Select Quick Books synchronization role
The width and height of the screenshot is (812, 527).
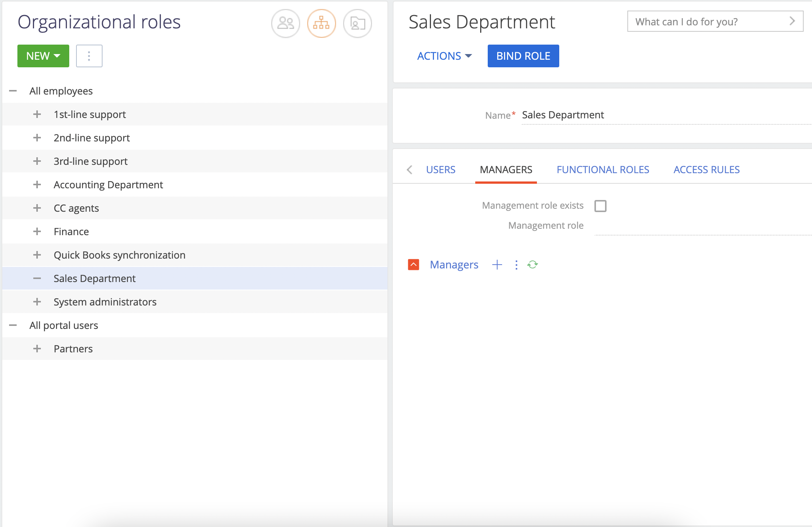coord(119,255)
